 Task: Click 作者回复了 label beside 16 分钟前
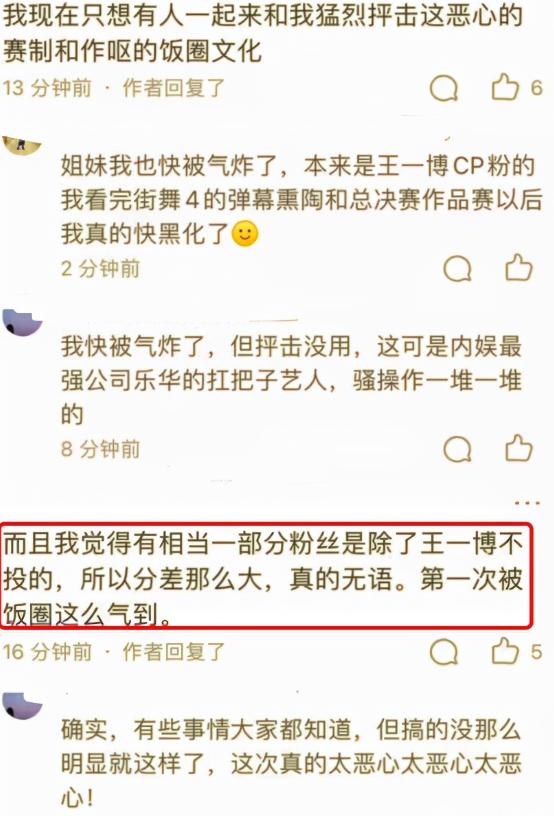(174, 652)
